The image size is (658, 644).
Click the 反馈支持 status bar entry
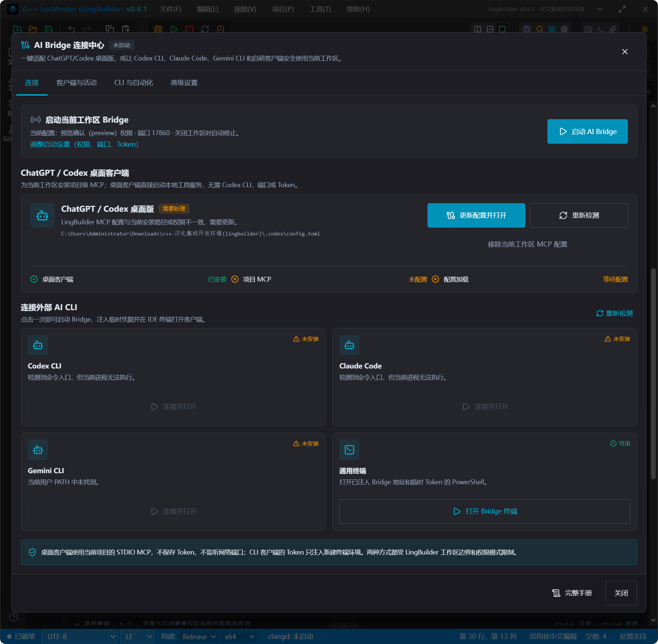[633, 637]
